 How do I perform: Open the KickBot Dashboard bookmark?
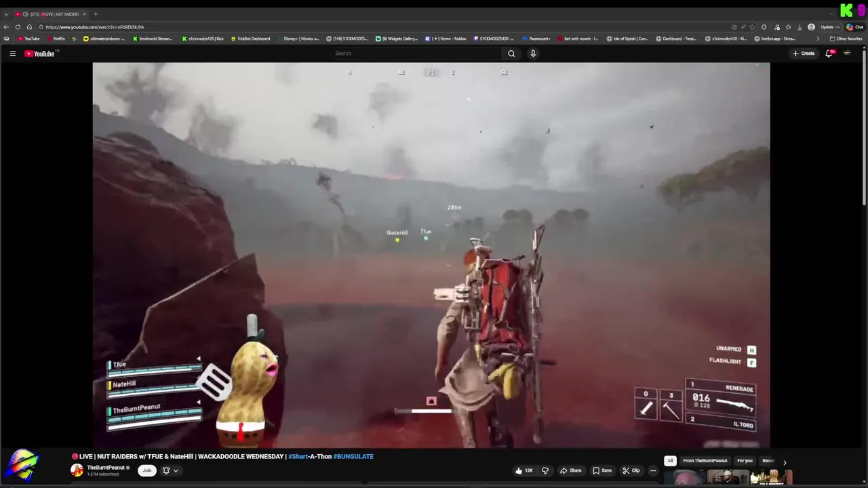pyautogui.click(x=251, y=39)
